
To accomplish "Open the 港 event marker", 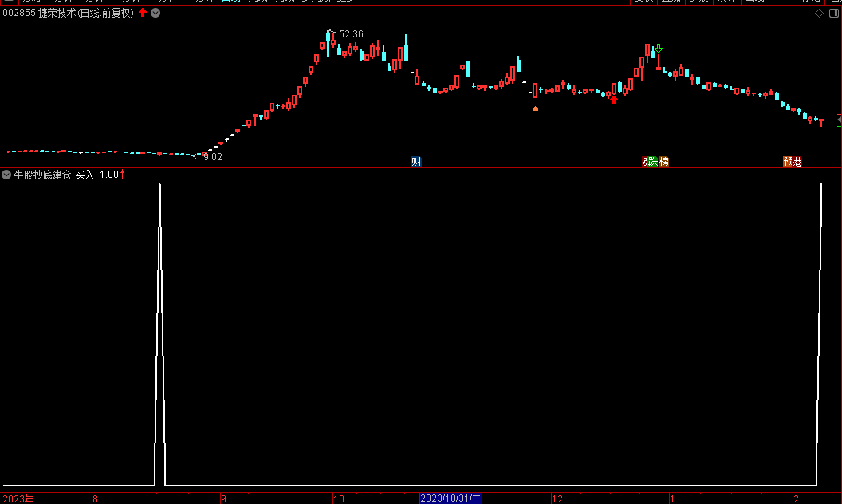I will point(797,162).
